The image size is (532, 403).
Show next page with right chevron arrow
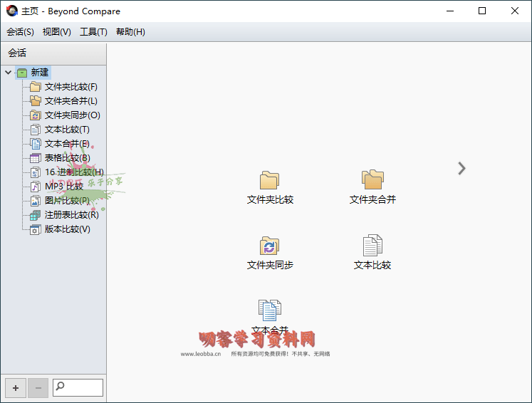[x=461, y=168]
